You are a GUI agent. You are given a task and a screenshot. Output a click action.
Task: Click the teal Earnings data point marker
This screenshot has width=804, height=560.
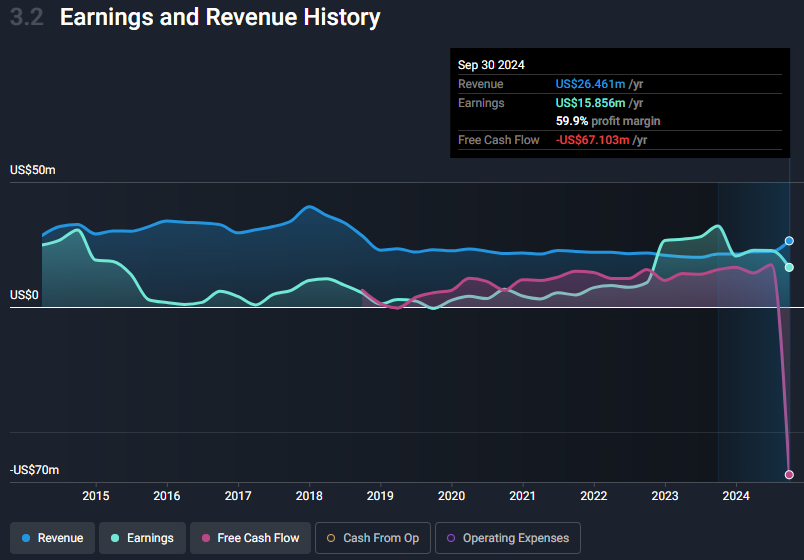[x=789, y=267]
